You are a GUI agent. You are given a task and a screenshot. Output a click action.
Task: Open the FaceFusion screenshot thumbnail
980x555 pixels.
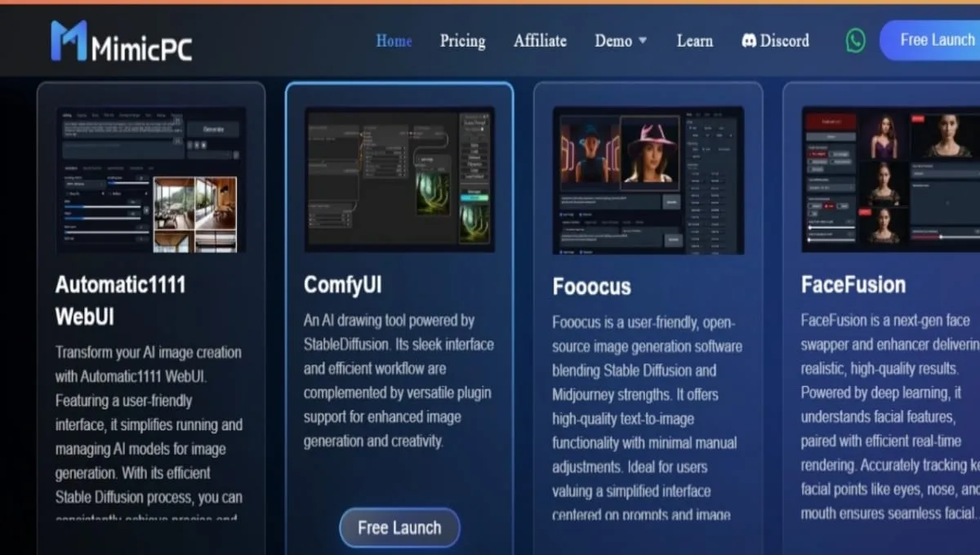(891, 180)
